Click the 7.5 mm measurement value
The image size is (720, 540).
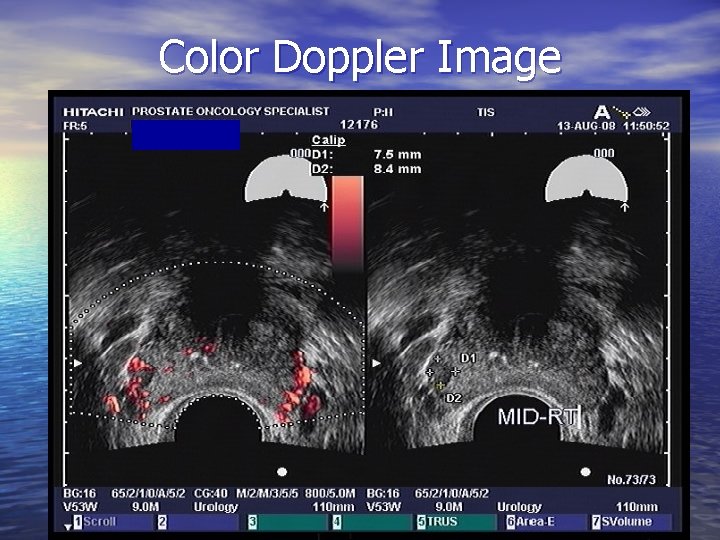(x=397, y=155)
